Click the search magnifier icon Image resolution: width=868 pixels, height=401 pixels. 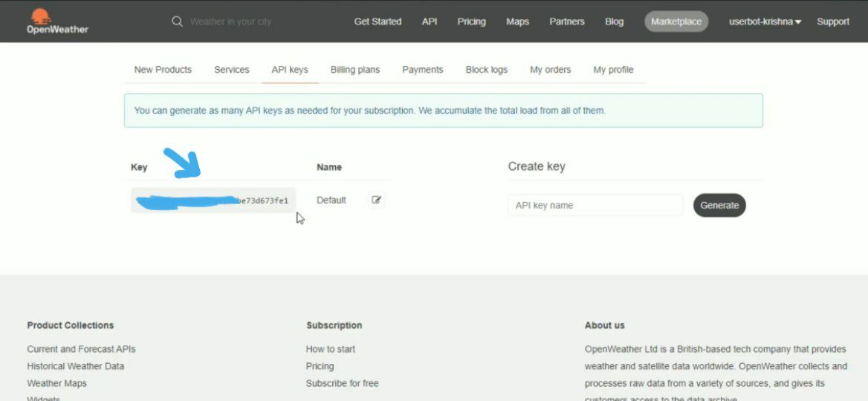(177, 22)
